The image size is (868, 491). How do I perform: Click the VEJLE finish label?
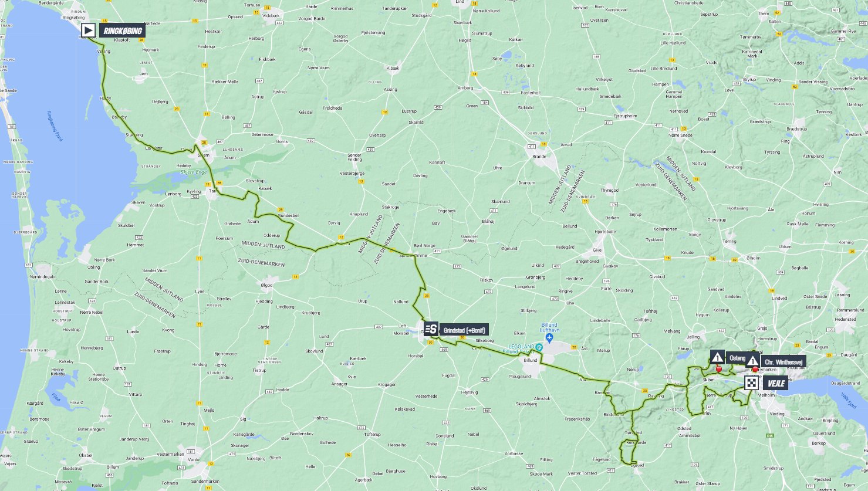tap(775, 384)
